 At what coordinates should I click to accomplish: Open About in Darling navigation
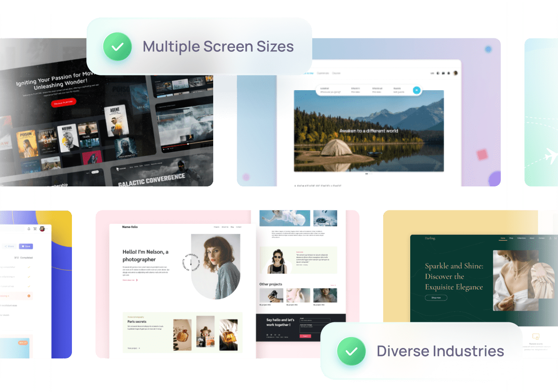tap(532, 238)
